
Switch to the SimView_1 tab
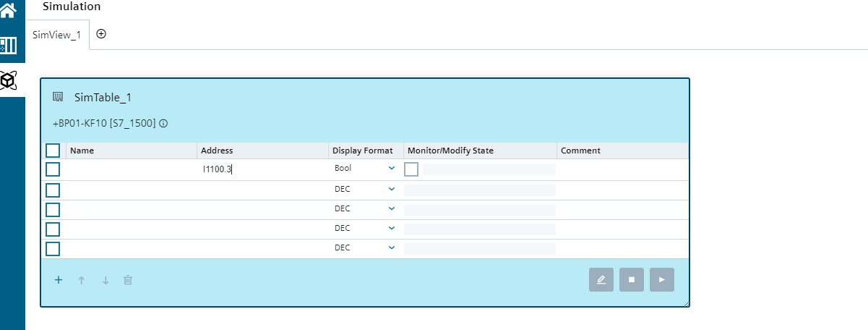point(56,35)
